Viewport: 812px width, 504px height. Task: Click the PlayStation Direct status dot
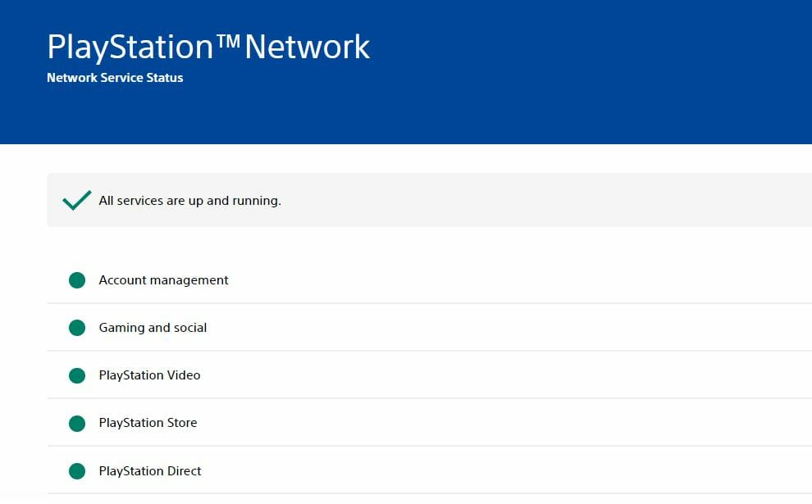point(77,471)
